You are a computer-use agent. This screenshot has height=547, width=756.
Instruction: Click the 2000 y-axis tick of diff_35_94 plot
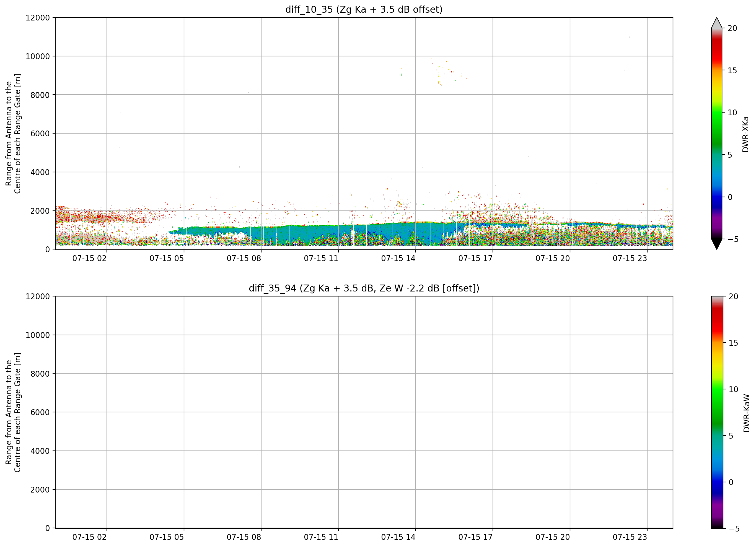40,490
